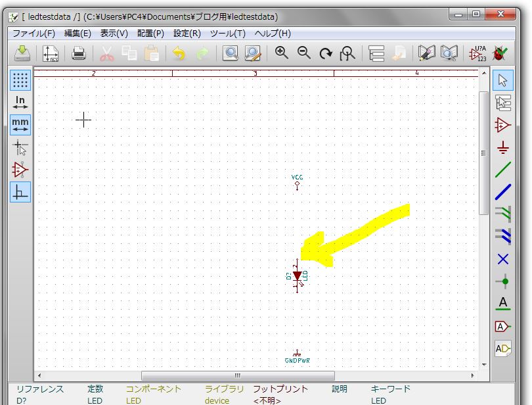Click the green redo arrow icon
Image resolution: width=532 pixels, height=405 pixels.
[202, 53]
